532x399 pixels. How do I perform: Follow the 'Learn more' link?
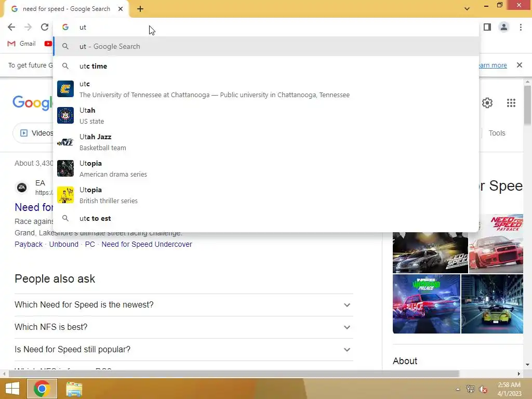coord(493,65)
